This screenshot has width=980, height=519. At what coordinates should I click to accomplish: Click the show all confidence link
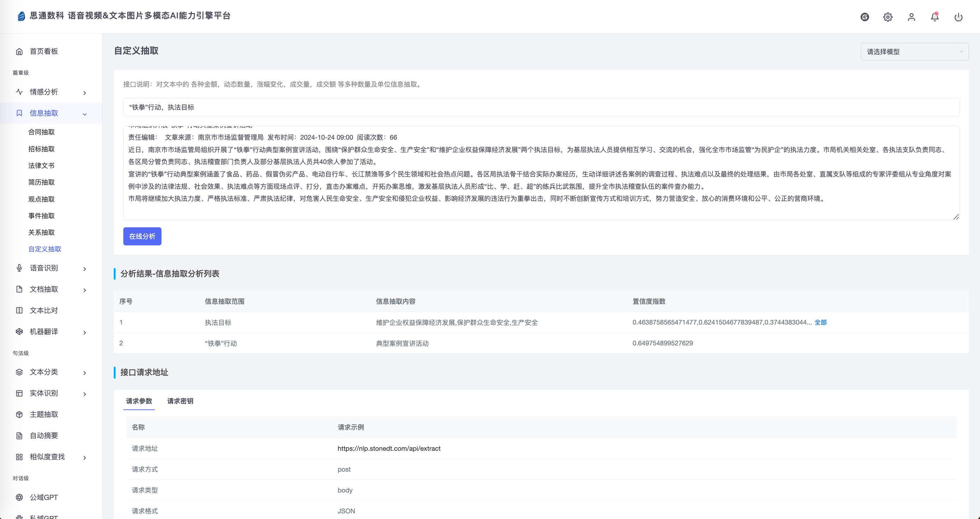820,322
